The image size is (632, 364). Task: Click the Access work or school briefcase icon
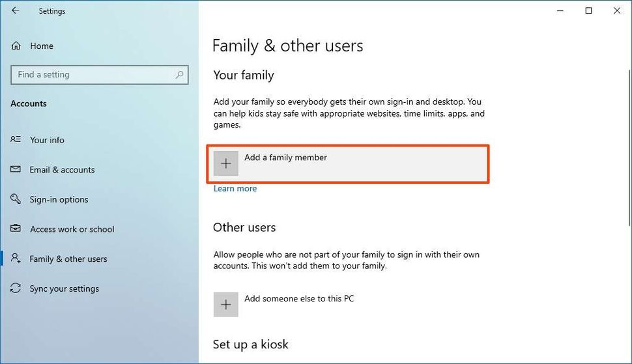[16, 229]
